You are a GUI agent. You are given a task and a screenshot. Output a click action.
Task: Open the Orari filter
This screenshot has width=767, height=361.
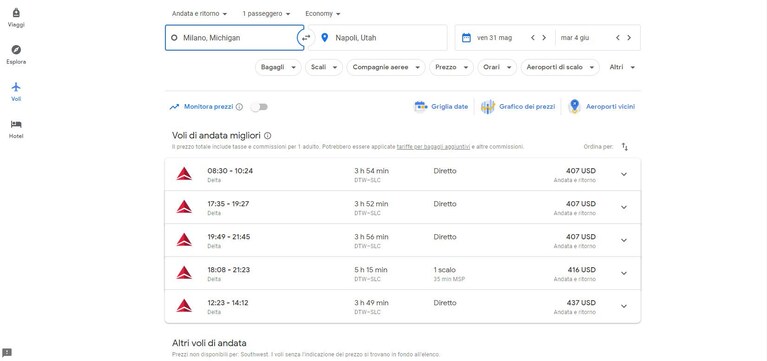(497, 68)
